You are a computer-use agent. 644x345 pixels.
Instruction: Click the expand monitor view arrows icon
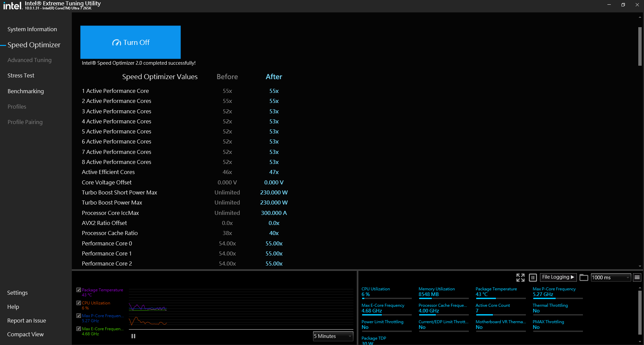[520, 277]
